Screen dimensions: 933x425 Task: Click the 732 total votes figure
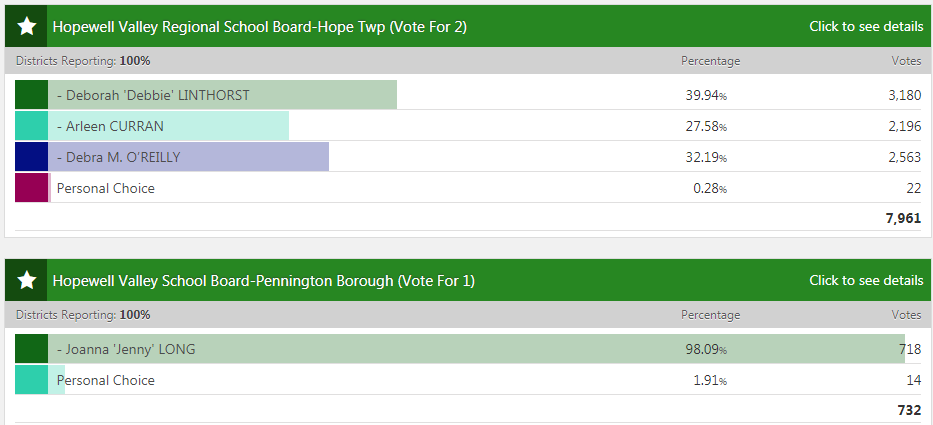click(x=909, y=410)
